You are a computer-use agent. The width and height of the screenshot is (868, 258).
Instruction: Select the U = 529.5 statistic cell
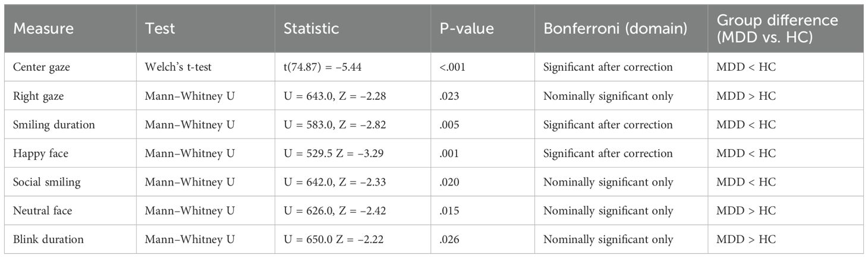click(x=335, y=153)
